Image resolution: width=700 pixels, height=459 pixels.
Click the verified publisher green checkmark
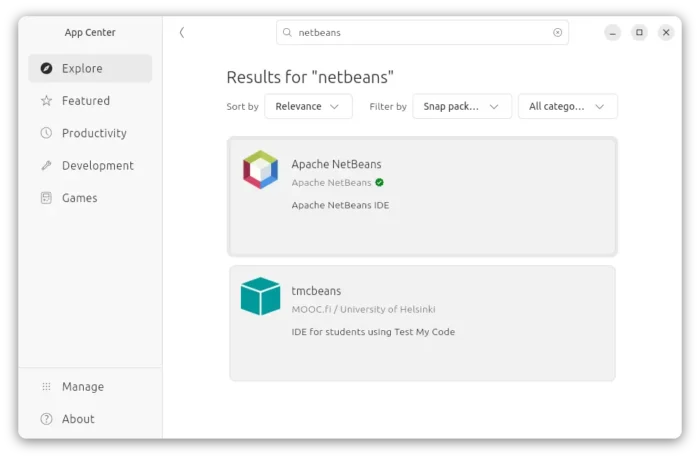[379, 183]
